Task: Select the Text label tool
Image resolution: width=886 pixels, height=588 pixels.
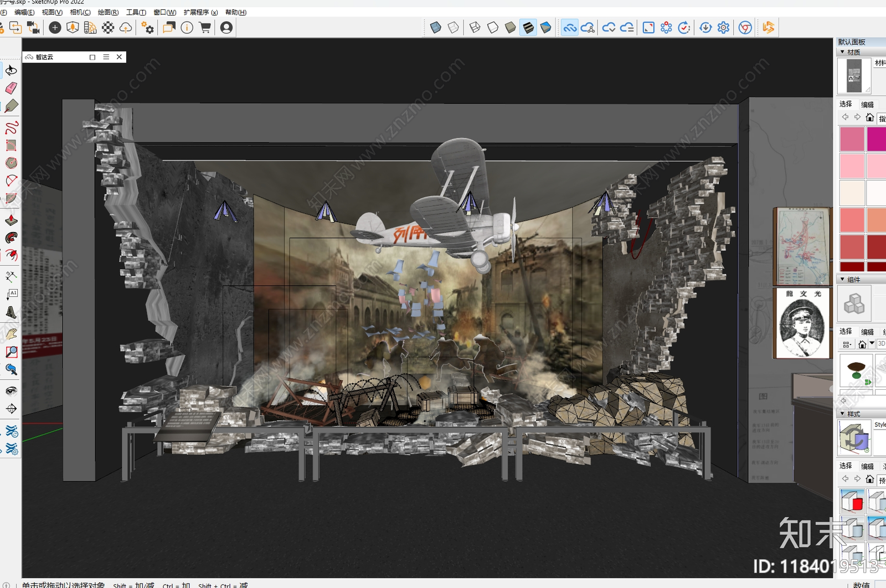Action: pyautogui.click(x=11, y=293)
